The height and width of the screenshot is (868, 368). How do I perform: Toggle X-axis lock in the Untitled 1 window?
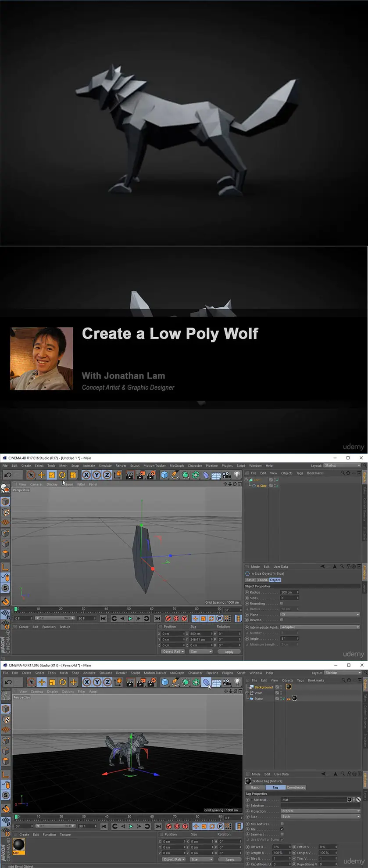click(x=86, y=475)
